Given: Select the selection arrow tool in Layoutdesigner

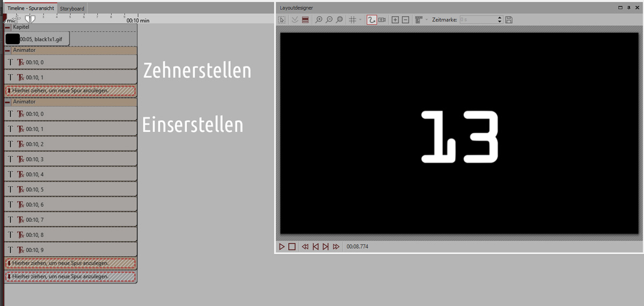Looking at the screenshot, I should [x=282, y=20].
